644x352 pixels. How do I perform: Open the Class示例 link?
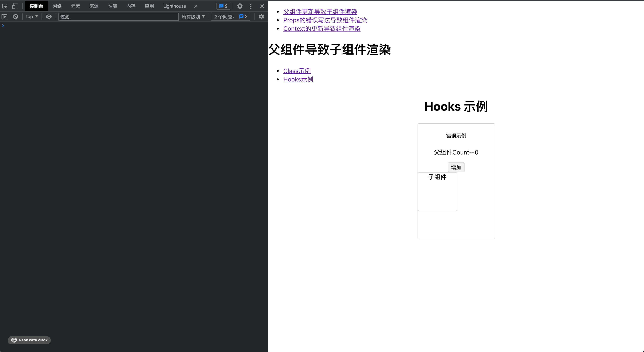coord(297,71)
